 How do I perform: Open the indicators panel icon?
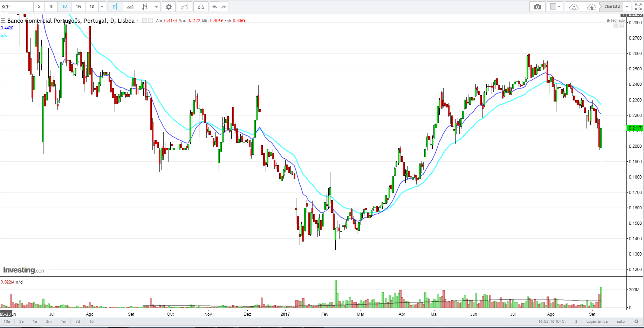pos(184,7)
